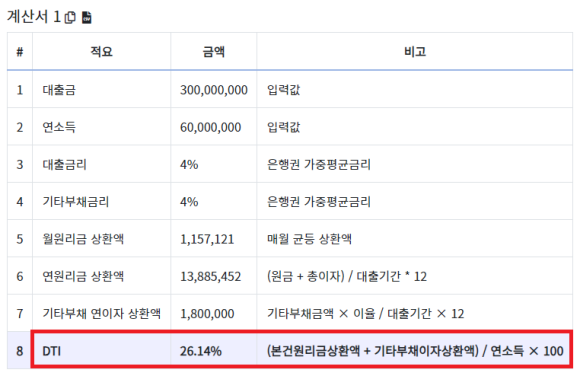580x376 pixels.
Task: Select the 연소득 row label
Action: (x=59, y=127)
